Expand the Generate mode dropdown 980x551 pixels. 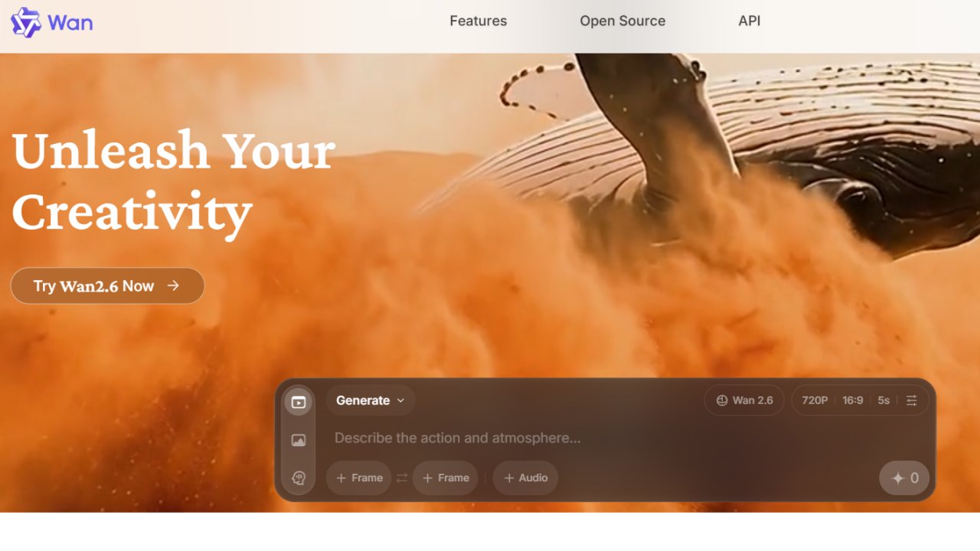tap(371, 400)
